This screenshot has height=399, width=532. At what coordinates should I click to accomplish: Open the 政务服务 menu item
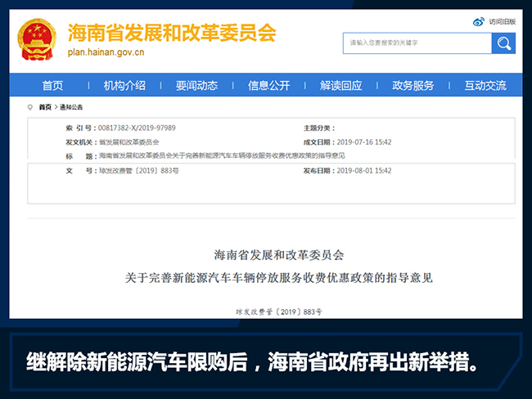(x=413, y=85)
